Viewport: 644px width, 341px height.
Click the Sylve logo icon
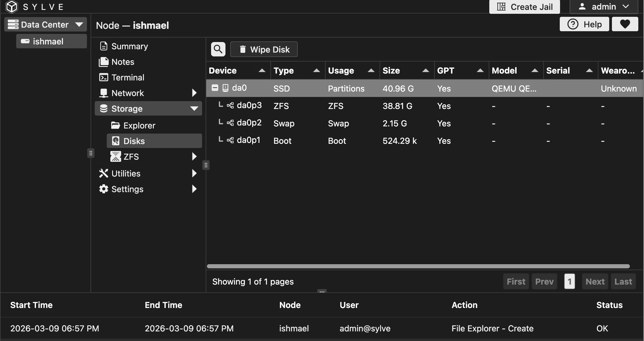(11, 7)
